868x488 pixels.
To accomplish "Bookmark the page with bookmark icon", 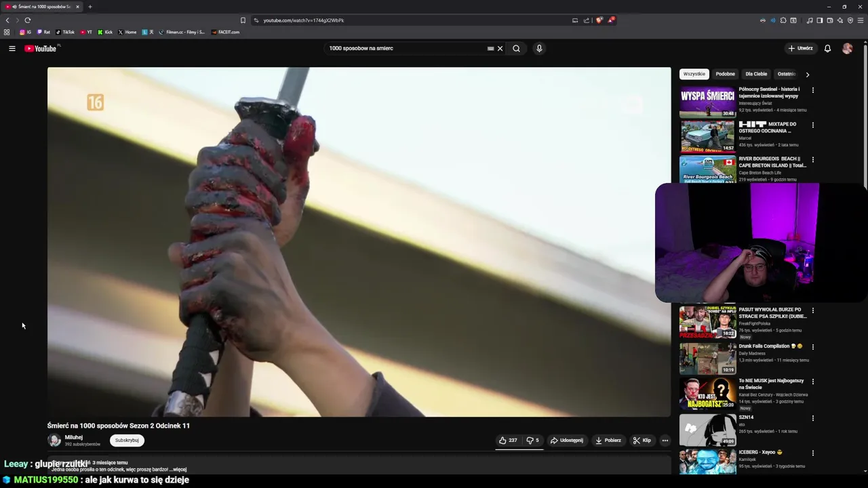I will [243, 20].
